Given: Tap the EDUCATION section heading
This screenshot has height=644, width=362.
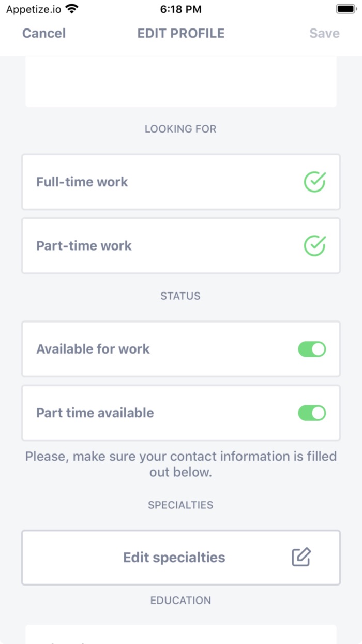Looking at the screenshot, I should point(180,600).
